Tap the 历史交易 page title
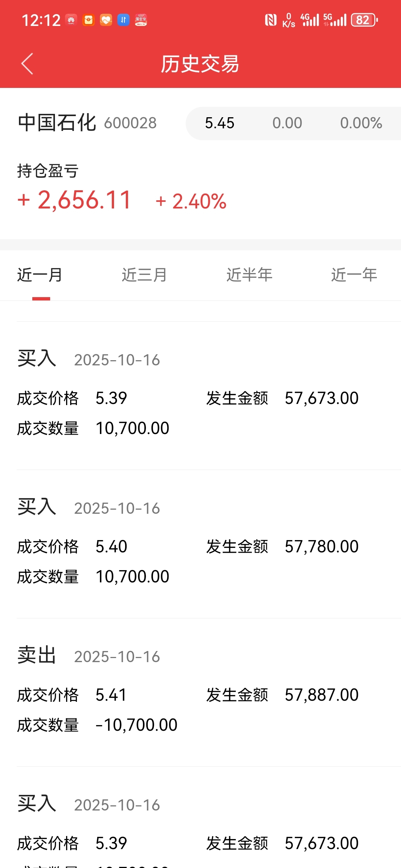The width and height of the screenshot is (401, 868). (x=200, y=64)
